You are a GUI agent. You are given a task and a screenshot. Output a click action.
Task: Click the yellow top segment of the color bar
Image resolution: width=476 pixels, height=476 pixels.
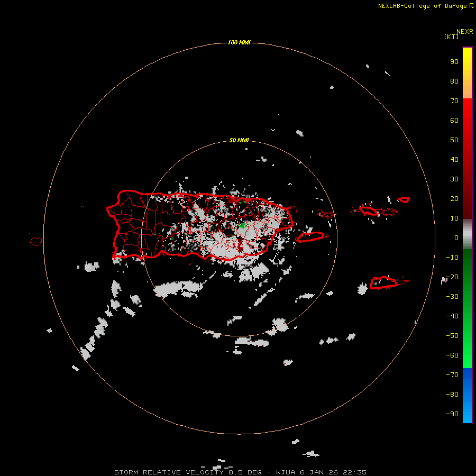pos(467,73)
